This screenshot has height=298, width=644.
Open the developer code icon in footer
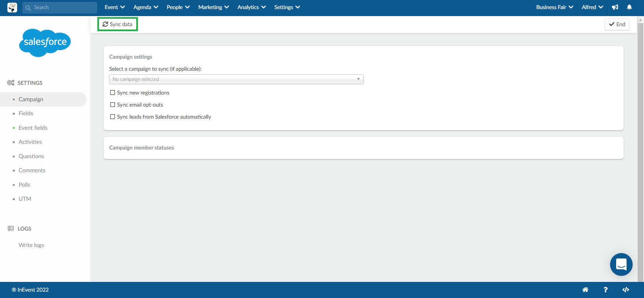tap(626, 290)
